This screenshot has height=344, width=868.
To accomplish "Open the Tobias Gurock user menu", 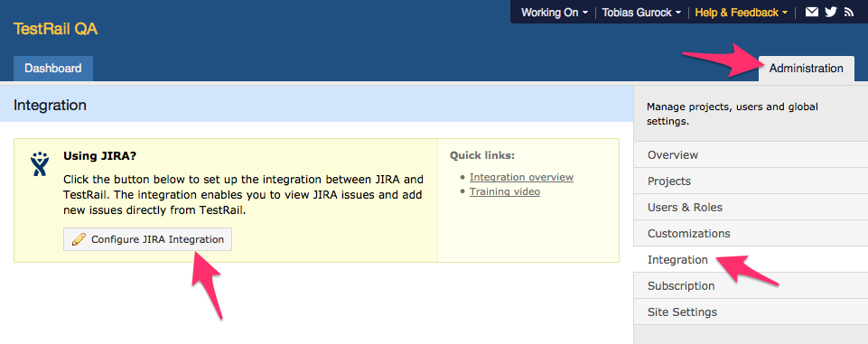I will coord(641,12).
